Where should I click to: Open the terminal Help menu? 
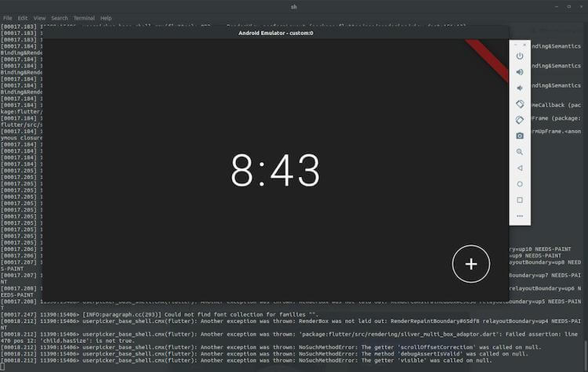point(106,17)
